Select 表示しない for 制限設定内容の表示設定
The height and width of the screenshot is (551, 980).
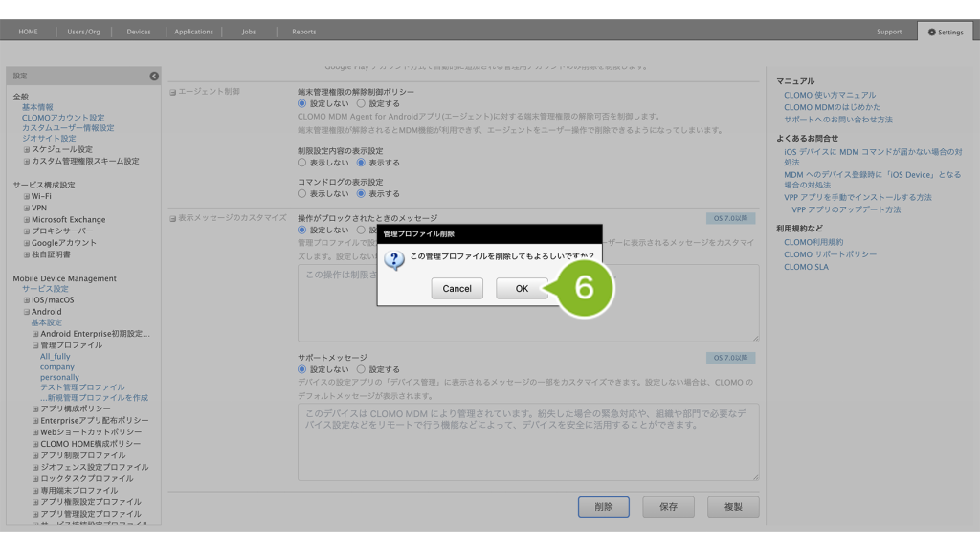(x=302, y=163)
